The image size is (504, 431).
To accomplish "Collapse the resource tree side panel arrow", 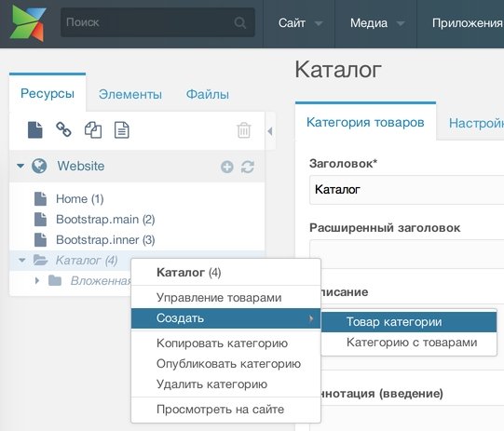I will click(x=270, y=131).
